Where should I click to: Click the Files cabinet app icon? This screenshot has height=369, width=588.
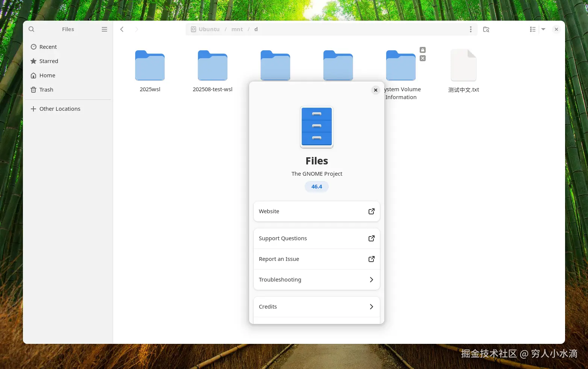pos(317,127)
